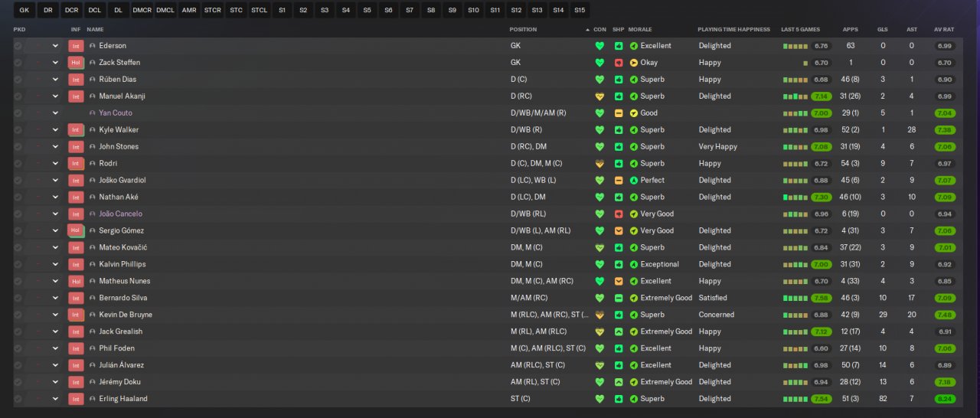
Task: Open João Cancelo's player profile
Action: click(120, 214)
